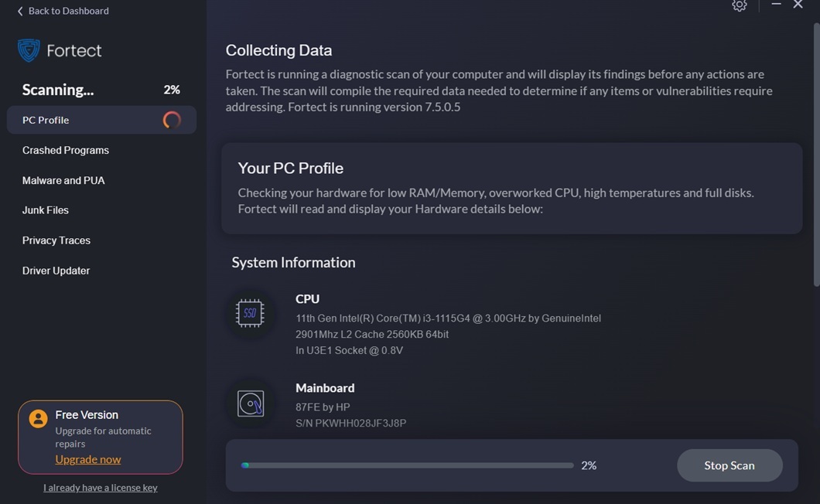Click the 2% sidebar scan percentage
The width and height of the screenshot is (820, 504).
pyautogui.click(x=172, y=90)
